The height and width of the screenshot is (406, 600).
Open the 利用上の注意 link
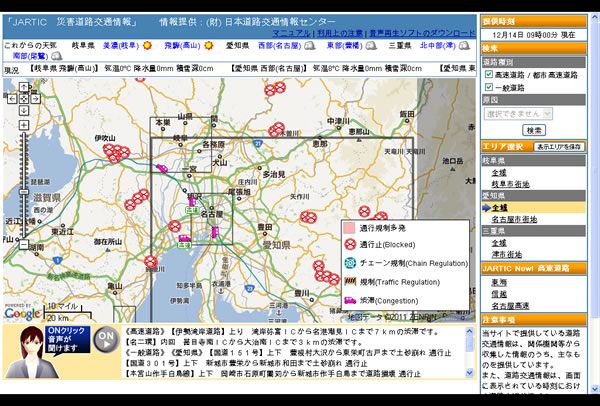pos(338,33)
